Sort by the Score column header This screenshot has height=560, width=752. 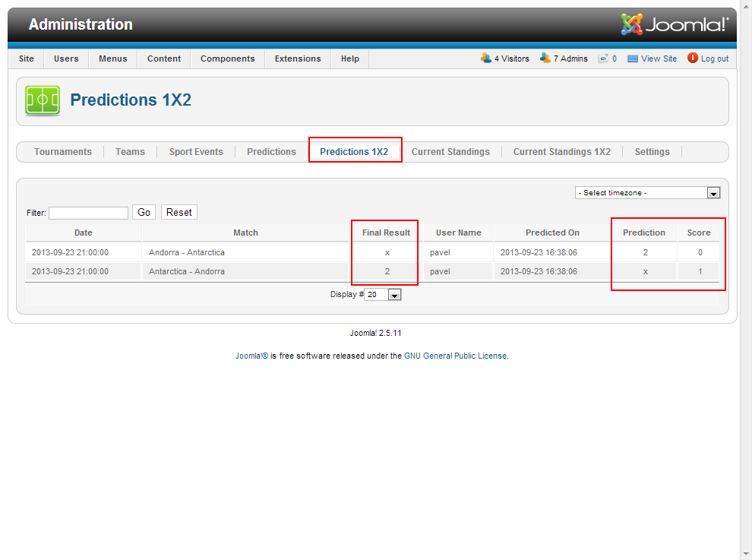(699, 233)
